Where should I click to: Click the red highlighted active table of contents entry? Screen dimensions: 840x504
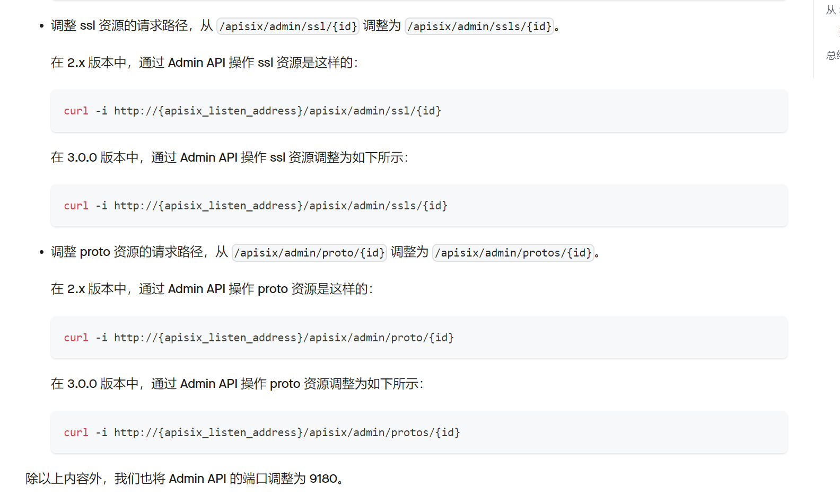pyautogui.click(x=838, y=32)
